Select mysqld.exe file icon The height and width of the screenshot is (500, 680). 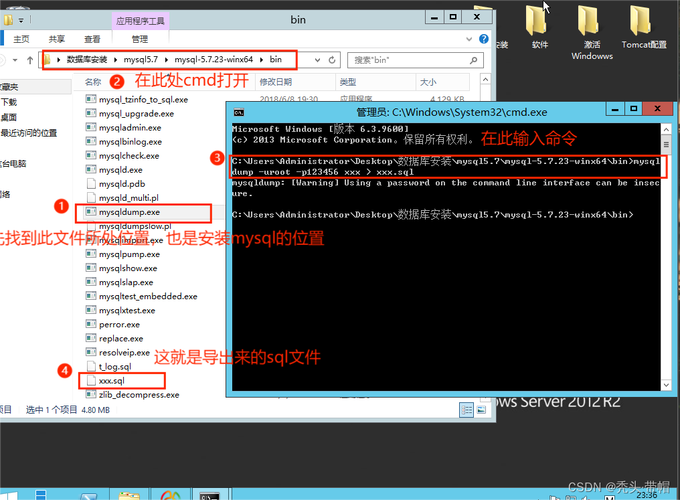pyautogui.click(x=91, y=169)
